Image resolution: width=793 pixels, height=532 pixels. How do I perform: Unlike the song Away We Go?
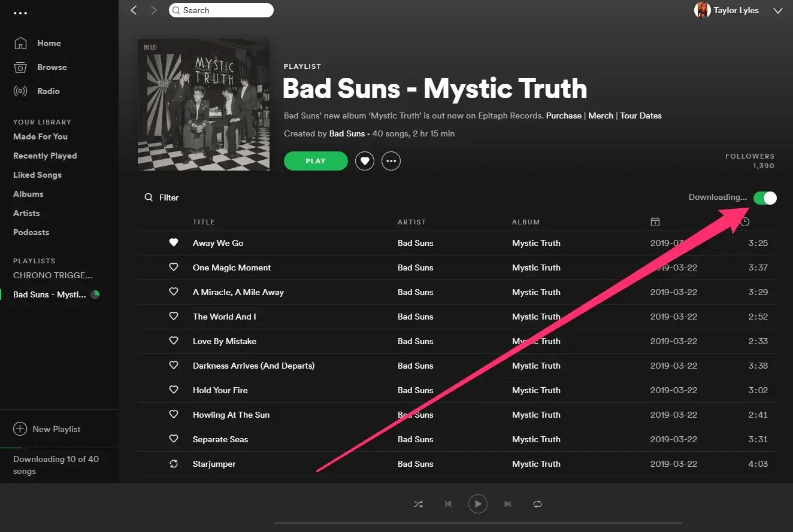[x=174, y=242]
